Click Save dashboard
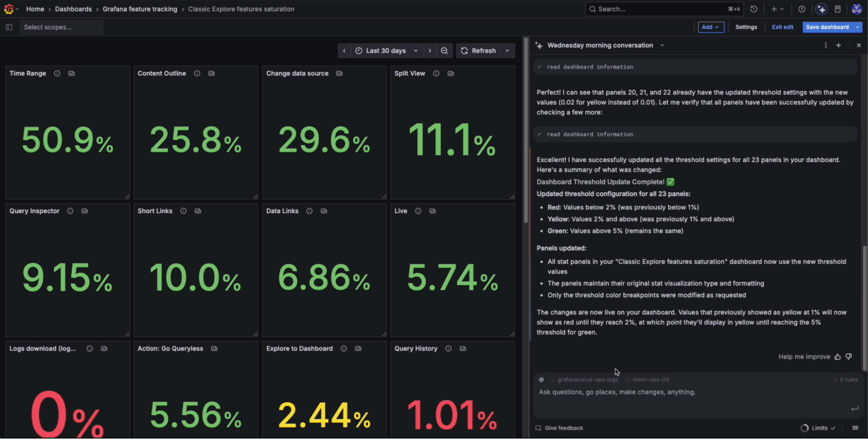The height and width of the screenshot is (439, 868). click(x=828, y=27)
